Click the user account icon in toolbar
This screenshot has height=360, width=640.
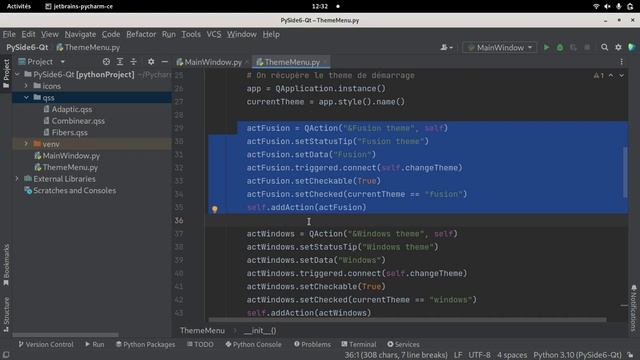447,47
